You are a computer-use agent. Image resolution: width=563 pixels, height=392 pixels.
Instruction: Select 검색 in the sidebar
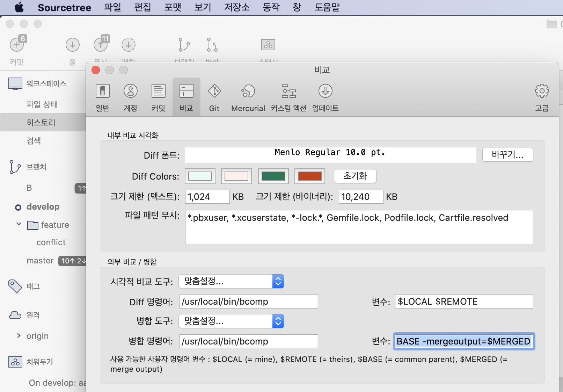click(34, 141)
